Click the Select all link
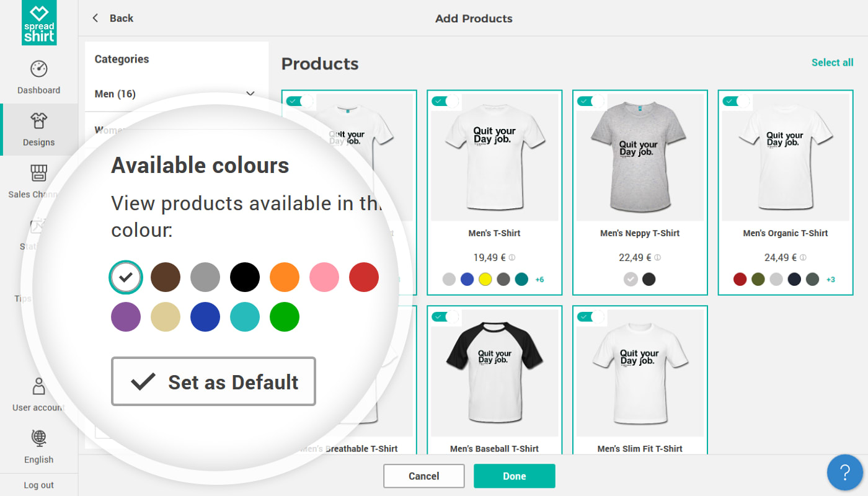Image resolution: width=868 pixels, height=496 pixels. tap(832, 63)
